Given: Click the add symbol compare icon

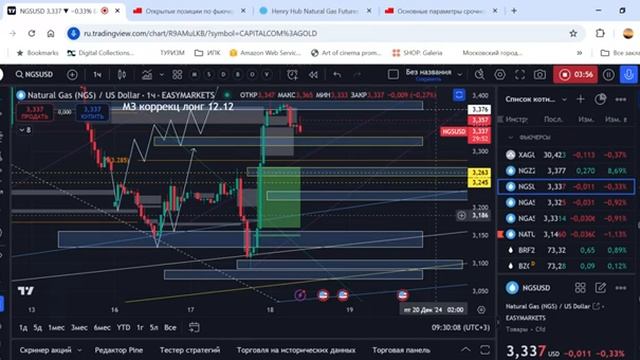Looking at the screenshot, I should [x=72, y=75].
